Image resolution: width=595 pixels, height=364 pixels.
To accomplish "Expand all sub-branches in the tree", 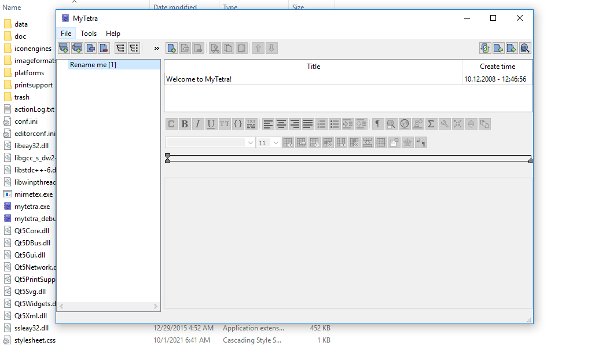I will (120, 48).
